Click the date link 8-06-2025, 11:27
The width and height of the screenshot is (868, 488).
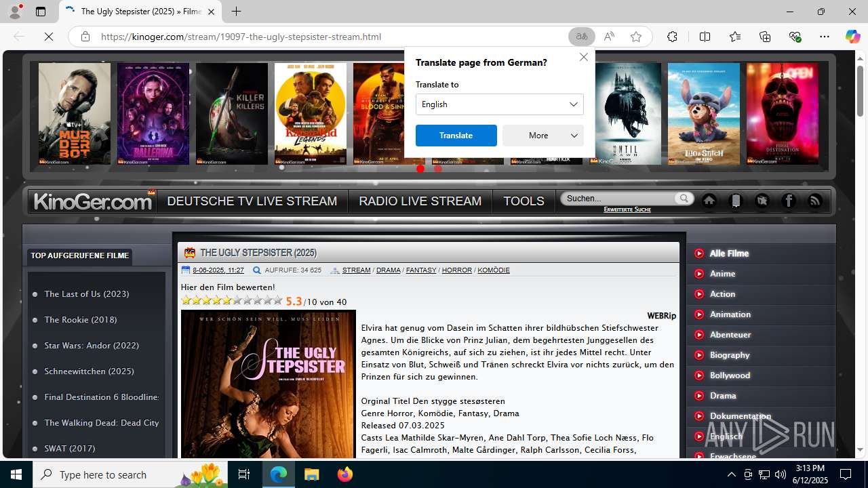click(218, 270)
